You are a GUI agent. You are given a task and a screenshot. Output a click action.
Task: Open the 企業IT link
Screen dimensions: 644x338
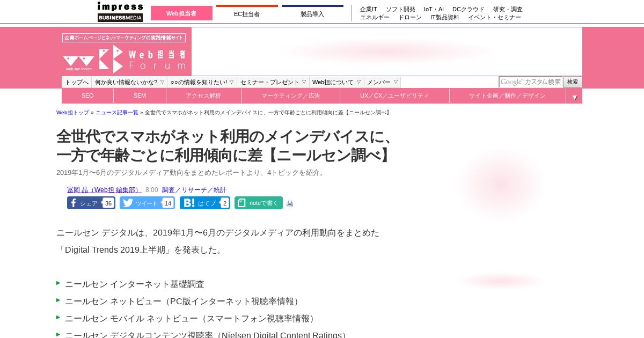click(369, 9)
